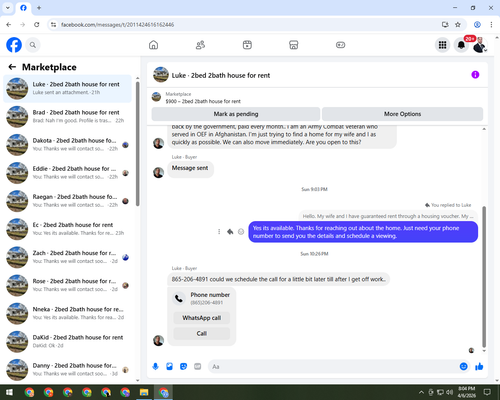The image size is (500, 400).
Task: Record a voice clip with microphone icon
Action: tap(155, 367)
